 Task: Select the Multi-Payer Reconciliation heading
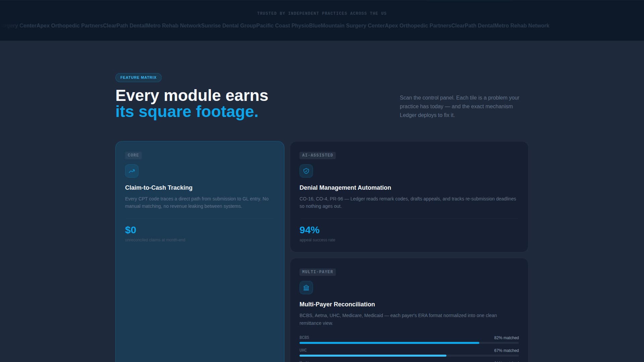click(x=337, y=304)
